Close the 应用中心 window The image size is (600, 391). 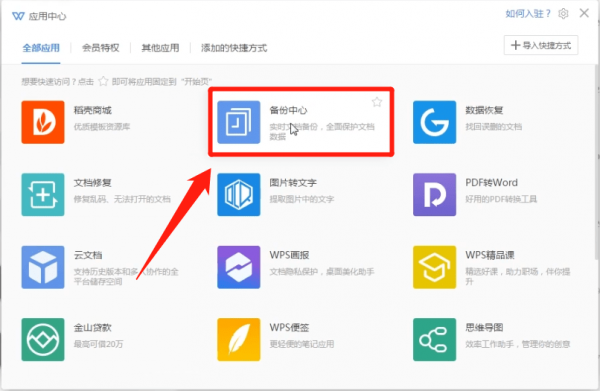[584, 13]
